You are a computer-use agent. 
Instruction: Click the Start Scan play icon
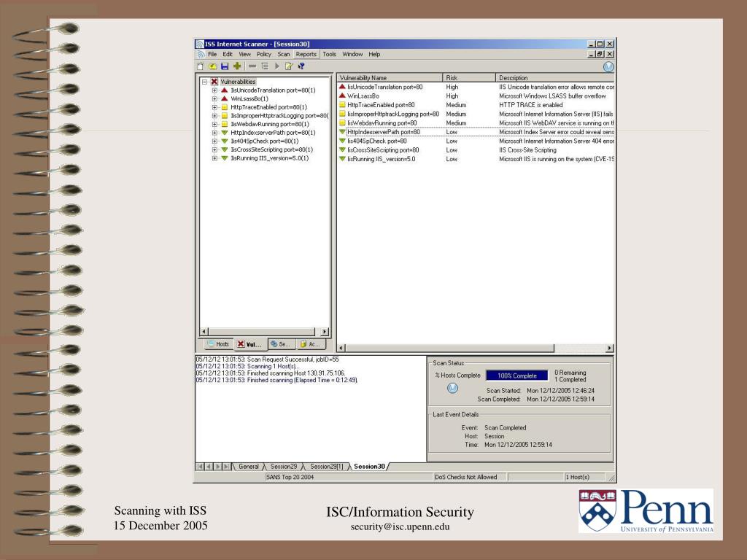coord(276,66)
